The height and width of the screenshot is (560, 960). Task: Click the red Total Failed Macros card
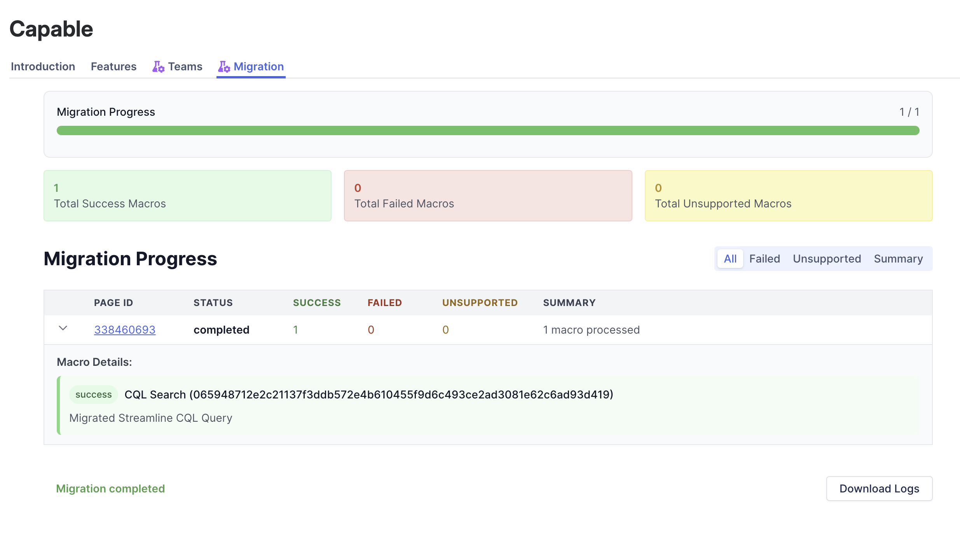pos(488,195)
